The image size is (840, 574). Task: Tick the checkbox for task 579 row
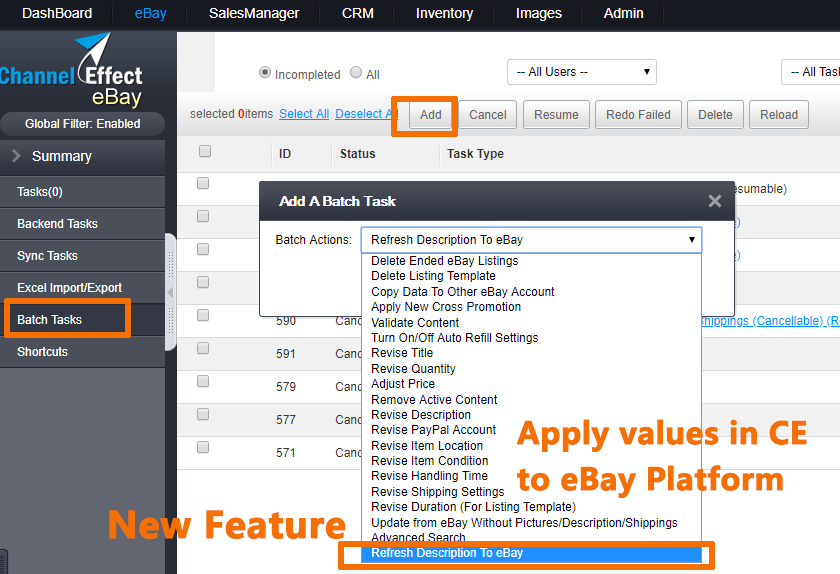203,381
